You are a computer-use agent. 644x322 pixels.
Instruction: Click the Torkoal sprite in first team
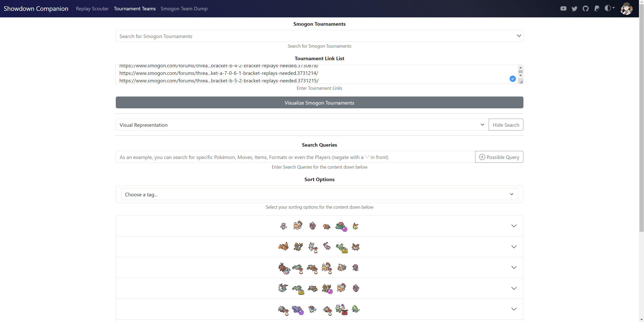(x=327, y=227)
